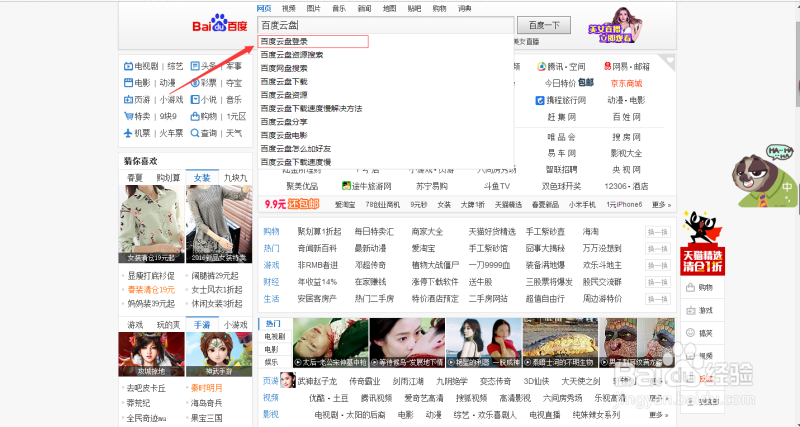
Task: Click the 百度一下 search button
Action: [544, 25]
